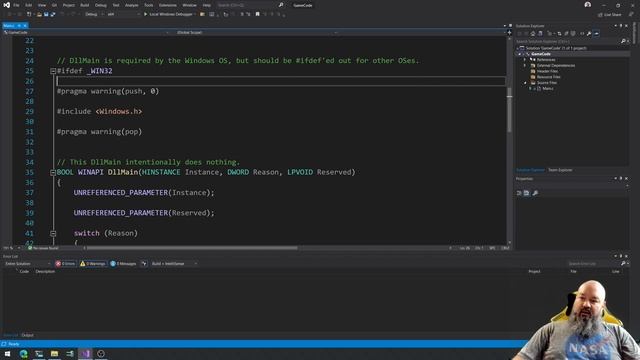The image size is (640, 360).
Task: Click the editor horizontal scrollbar
Action: pos(192,248)
